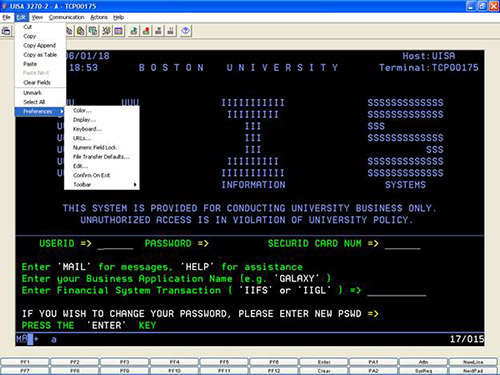
Task: Click the NewLine keypad button
Action: pyautogui.click(x=473, y=362)
